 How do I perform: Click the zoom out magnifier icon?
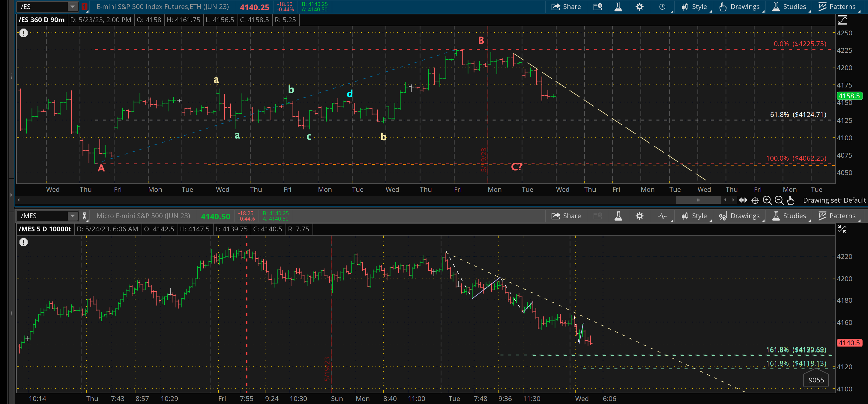click(779, 200)
